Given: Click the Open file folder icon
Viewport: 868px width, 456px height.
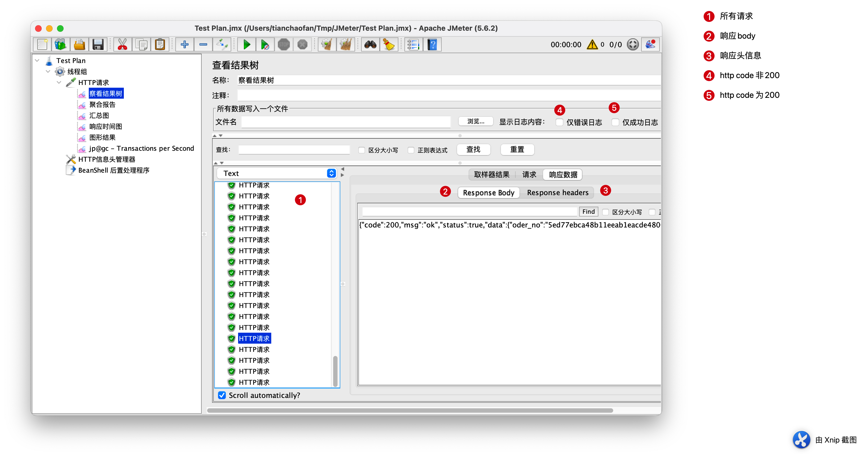Looking at the screenshot, I should tap(79, 44).
